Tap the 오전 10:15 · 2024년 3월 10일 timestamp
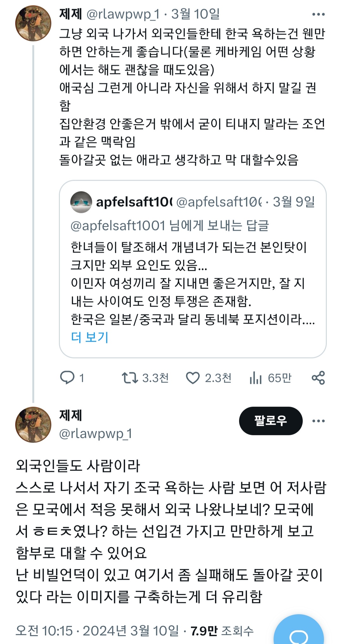 coord(97,631)
